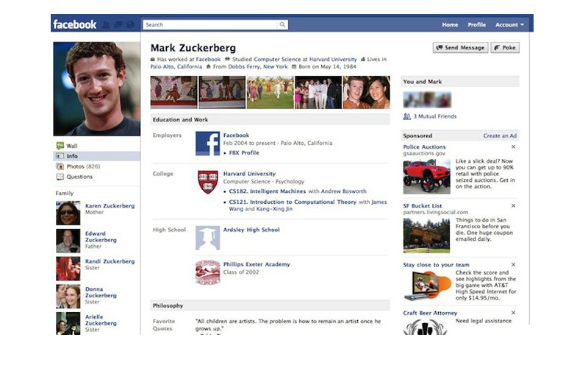This screenshot has height=368, width=588.
Task: Open notifications globe icon in header
Action: tap(130, 25)
